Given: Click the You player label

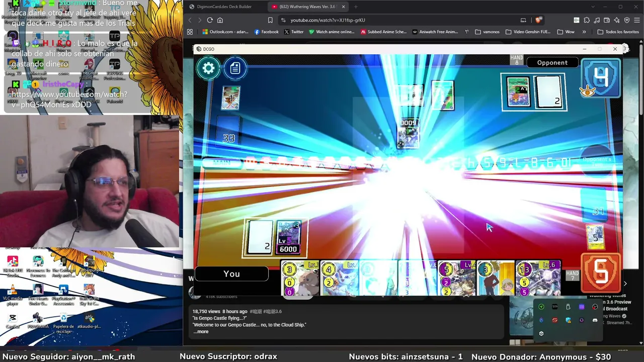Looking at the screenshot, I should 231,274.
